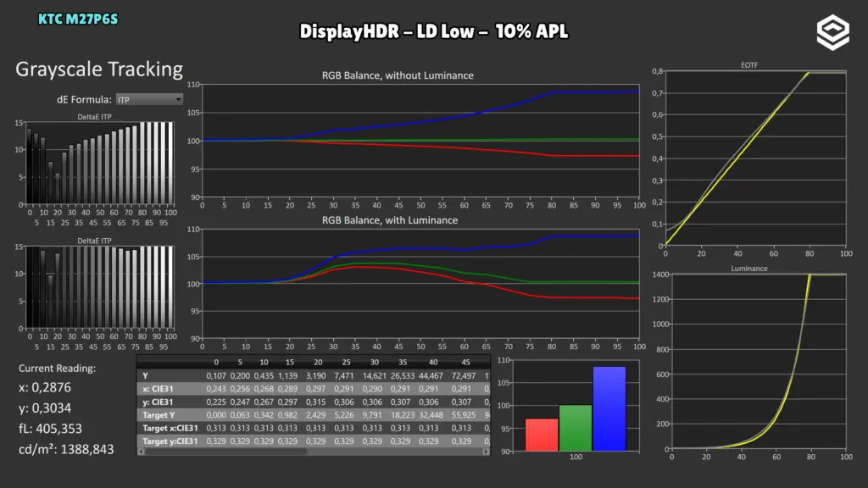Image resolution: width=868 pixels, height=488 pixels.
Task: Click the KTC M27P6S label
Action: [78, 19]
